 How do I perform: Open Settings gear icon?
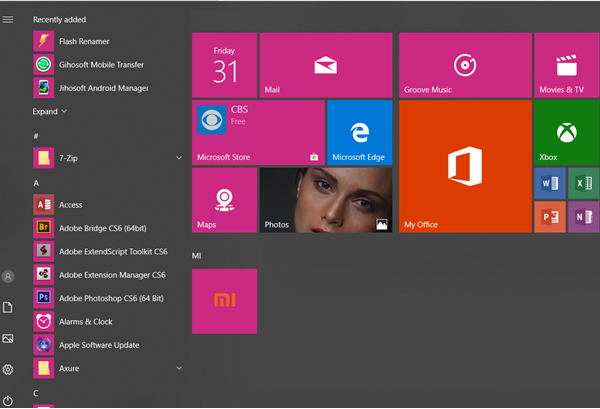[x=8, y=370]
